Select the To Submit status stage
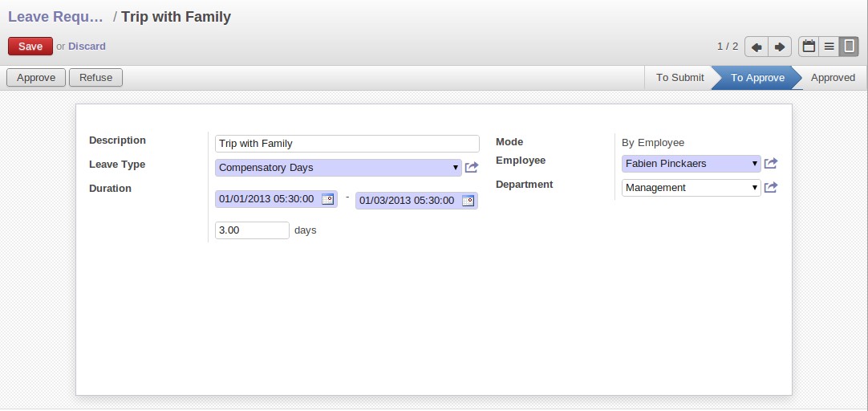Screen dimensions: 868x411 pyautogui.click(x=679, y=78)
